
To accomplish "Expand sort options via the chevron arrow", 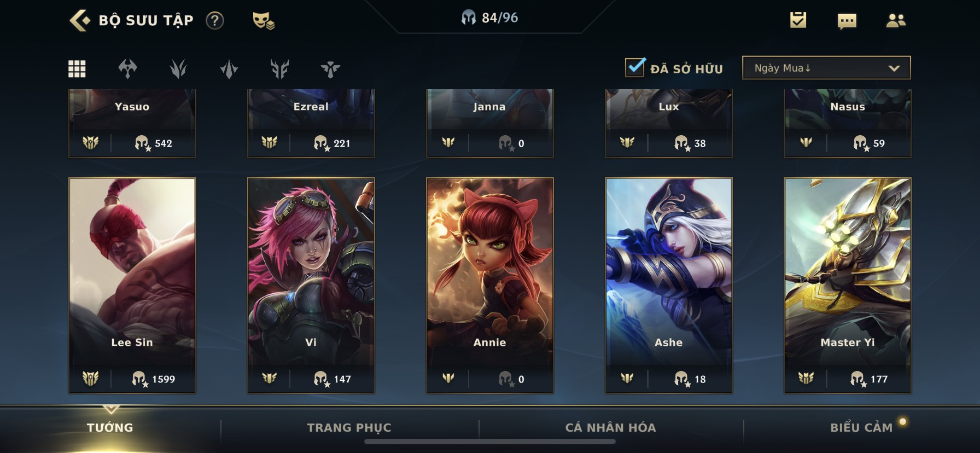I will (x=894, y=68).
